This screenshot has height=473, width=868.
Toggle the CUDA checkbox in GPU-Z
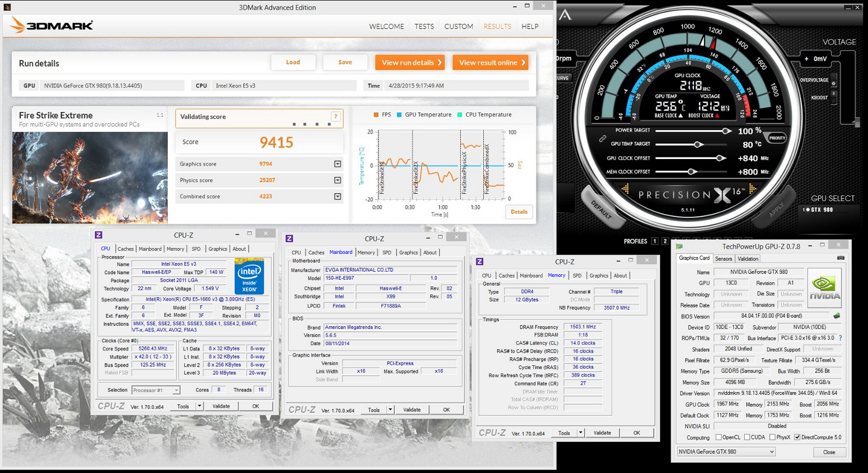pyautogui.click(x=747, y=437)
